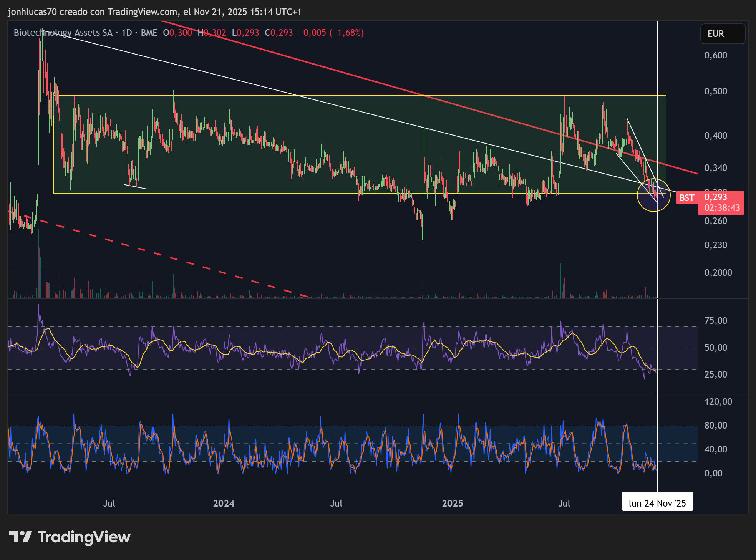Click the countdown timer 02:38:43
Screen dimensions: 756x560
(721, 208)
